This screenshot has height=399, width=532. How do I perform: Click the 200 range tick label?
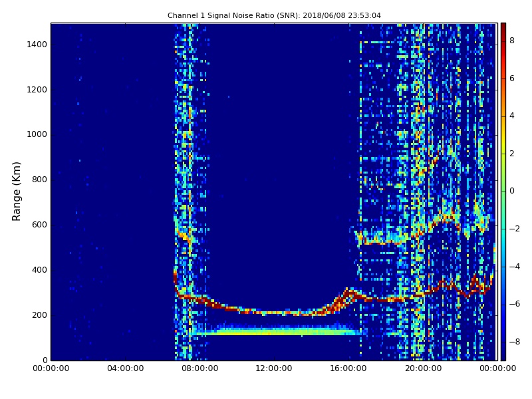point(39,315)
